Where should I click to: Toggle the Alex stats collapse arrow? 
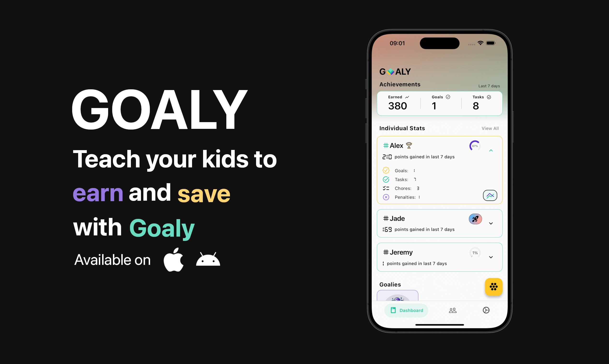point(491,151)
